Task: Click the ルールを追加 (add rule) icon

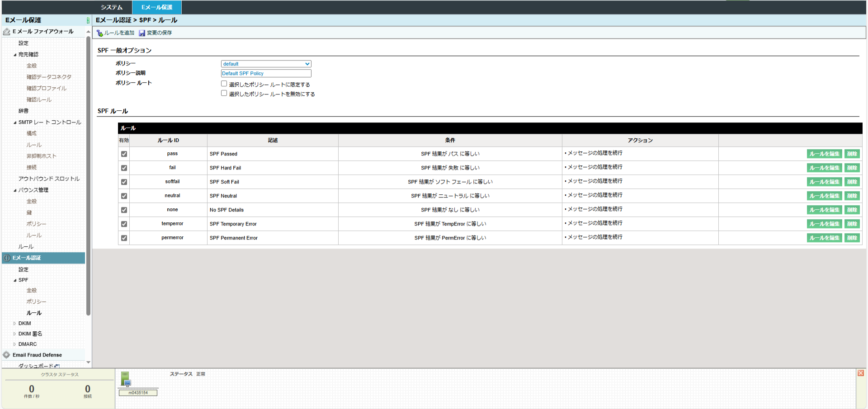Action: click(100, 33)
